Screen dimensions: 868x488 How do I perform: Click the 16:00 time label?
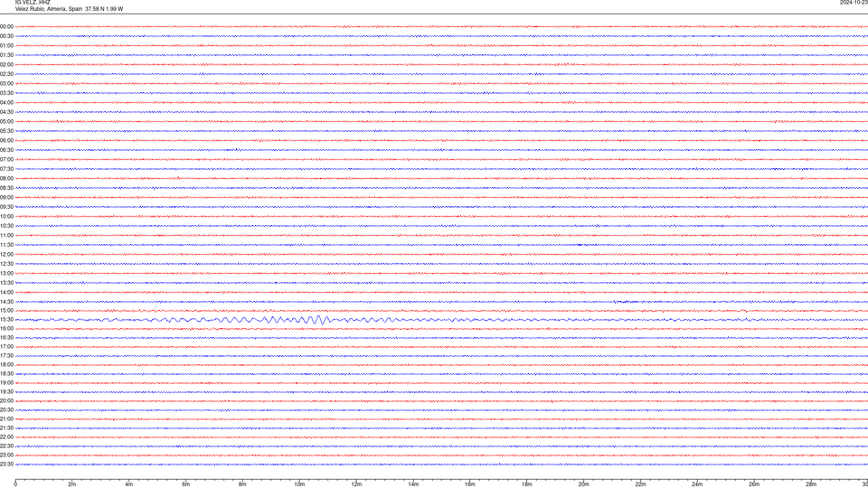[x=6, y=329]
